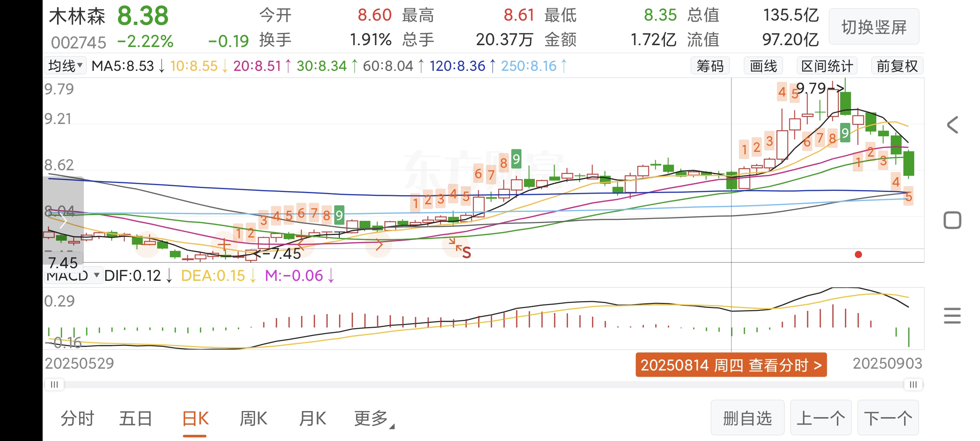Tap the gray expand arrow on chart left
Screen dimensions: 980x441
click(63, 221)
